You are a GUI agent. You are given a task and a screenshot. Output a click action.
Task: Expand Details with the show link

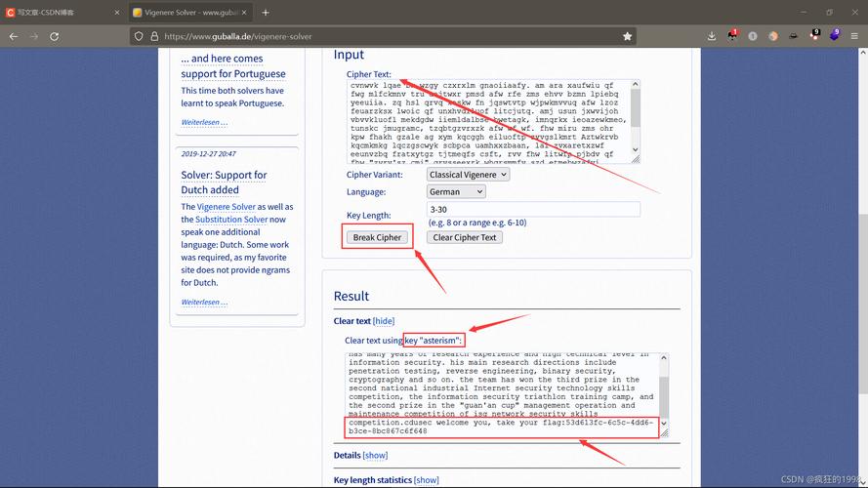[x=375, y=455]
